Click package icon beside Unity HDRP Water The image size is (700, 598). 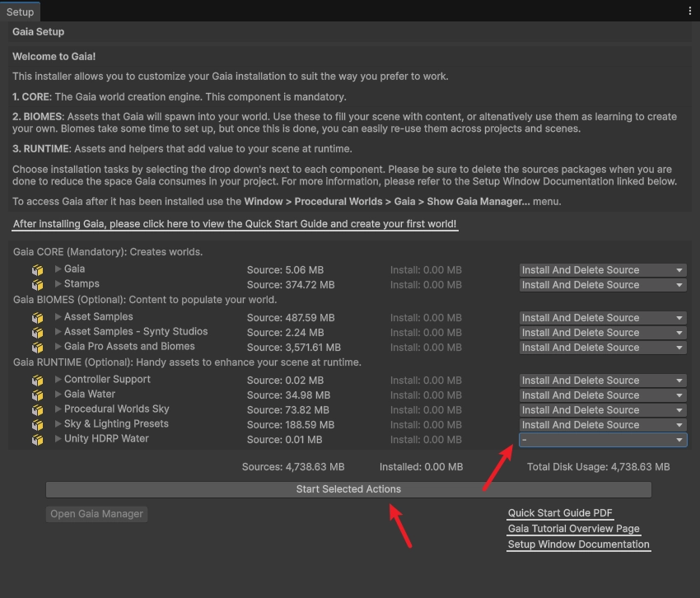tap(38, 440)
